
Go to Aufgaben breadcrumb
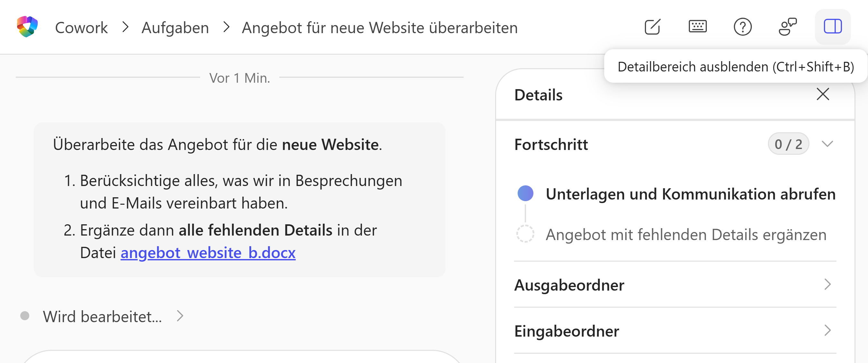pos(175,27)
